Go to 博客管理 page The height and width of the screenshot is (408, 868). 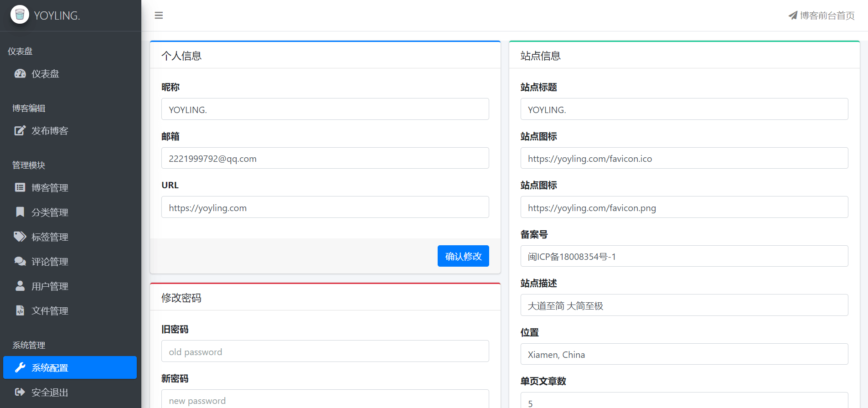[70, 188]
